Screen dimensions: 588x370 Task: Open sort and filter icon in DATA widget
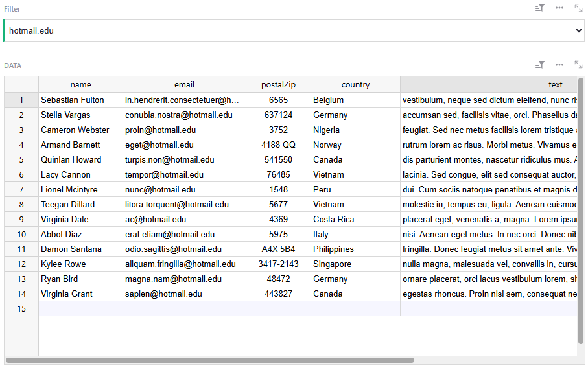[539, 65]
